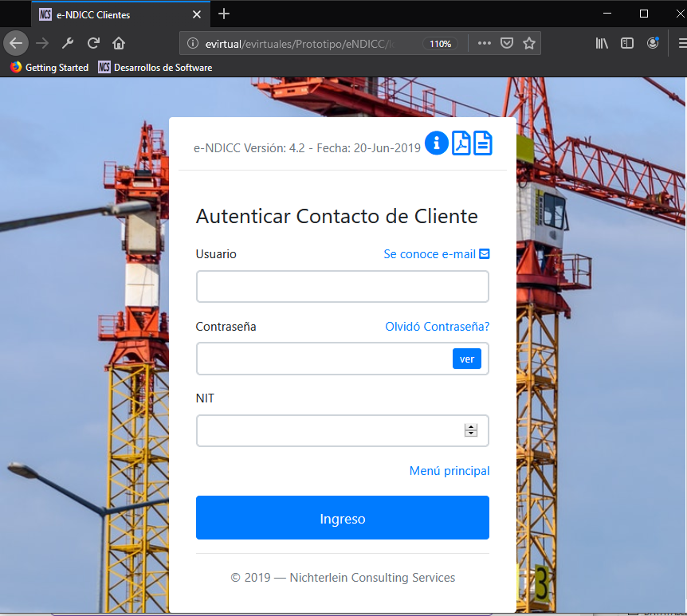
Task: Save page to Pocket
Action: click(x=506, y=43)
